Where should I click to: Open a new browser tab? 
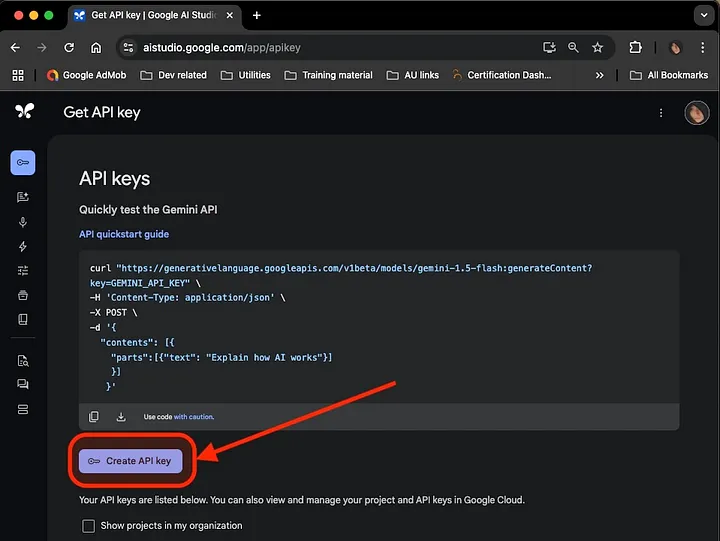click(257, 15)
